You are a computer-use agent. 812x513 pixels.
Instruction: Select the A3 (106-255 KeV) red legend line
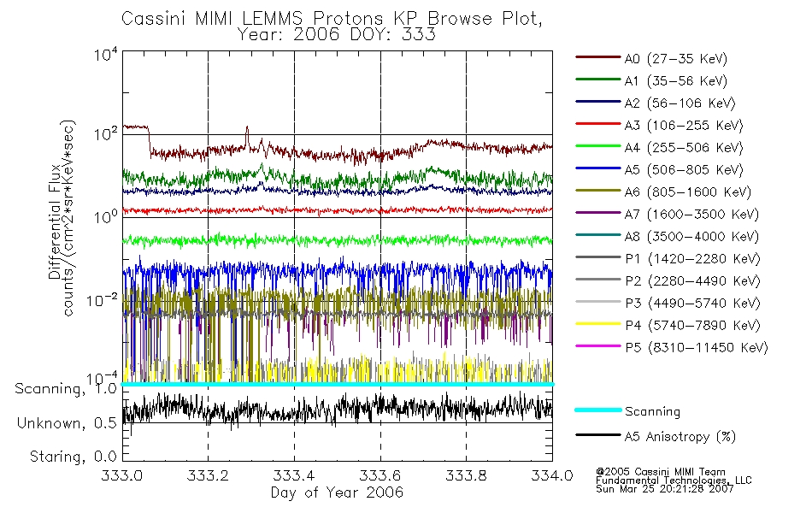pos(597,124)
